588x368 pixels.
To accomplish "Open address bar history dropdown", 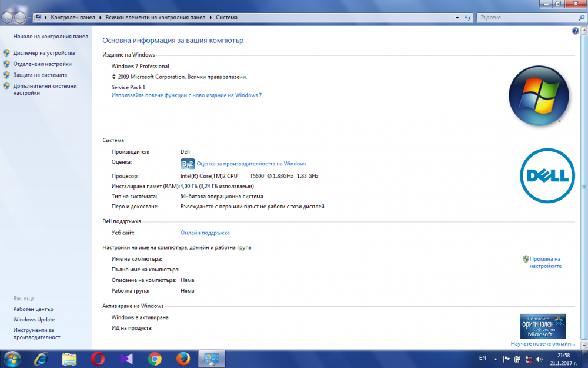I will 457,17.
